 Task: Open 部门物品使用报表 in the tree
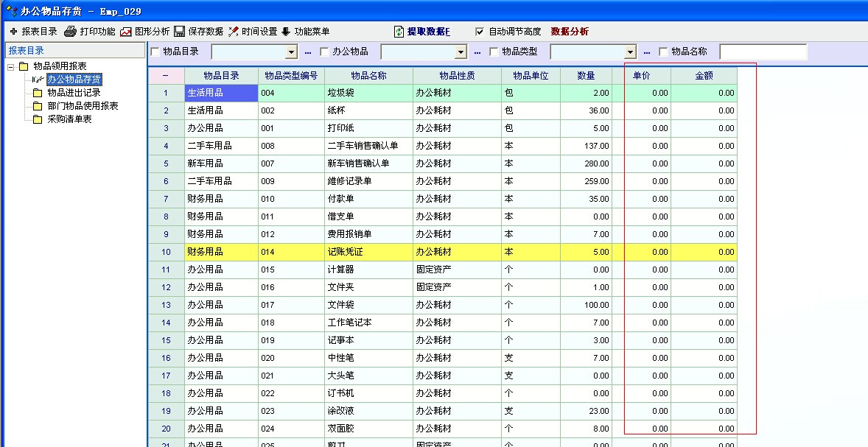coord(83,106)
